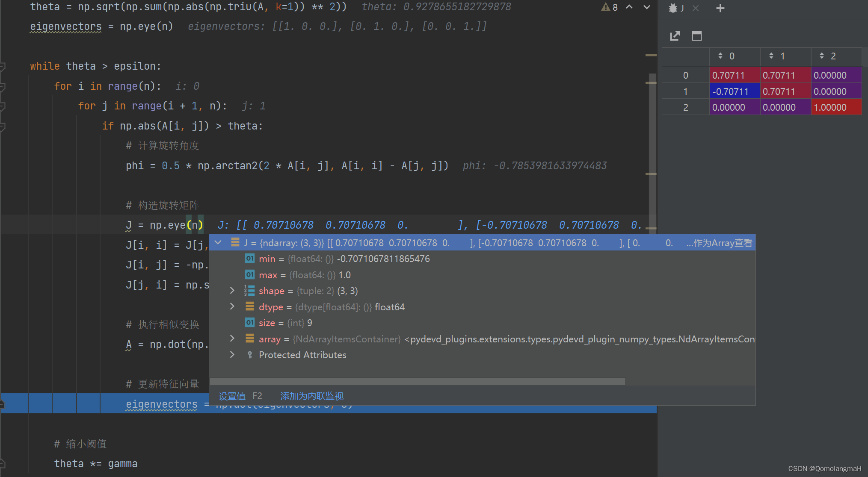Select the max float64 value row
Viewport: 868px width, 477px height.
(482, 275)
